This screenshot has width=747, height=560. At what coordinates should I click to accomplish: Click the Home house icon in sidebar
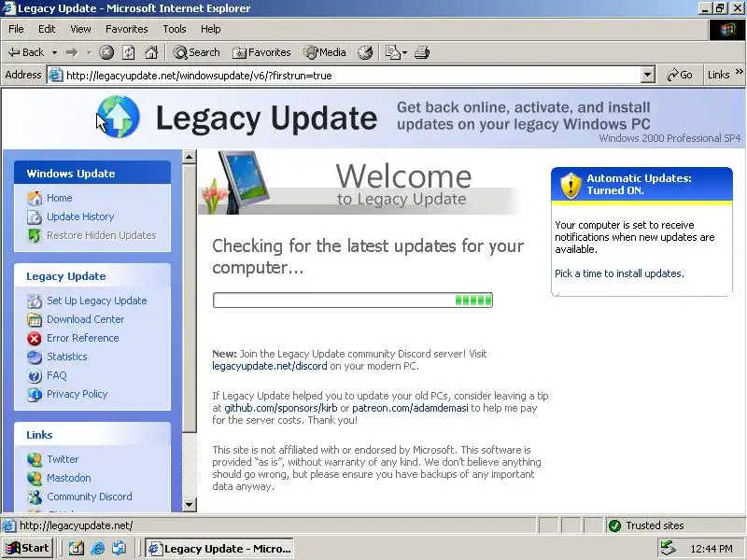pyautogui.click(x=35, y=198)
